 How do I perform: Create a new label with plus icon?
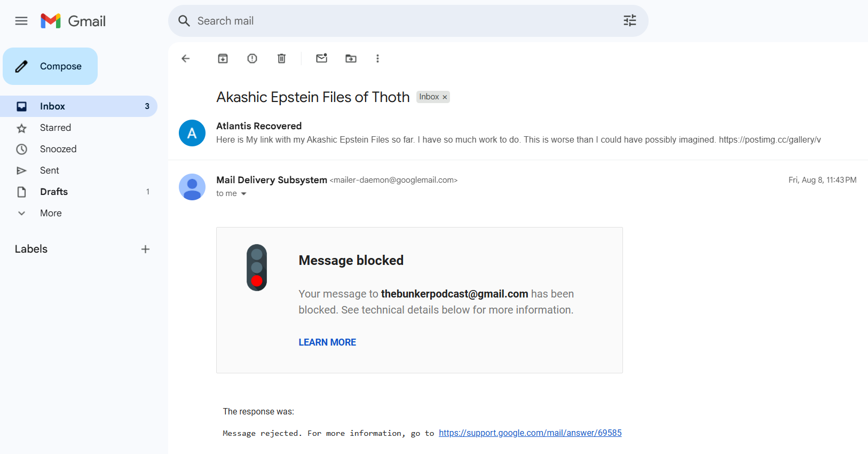click(x=145, y=249)
